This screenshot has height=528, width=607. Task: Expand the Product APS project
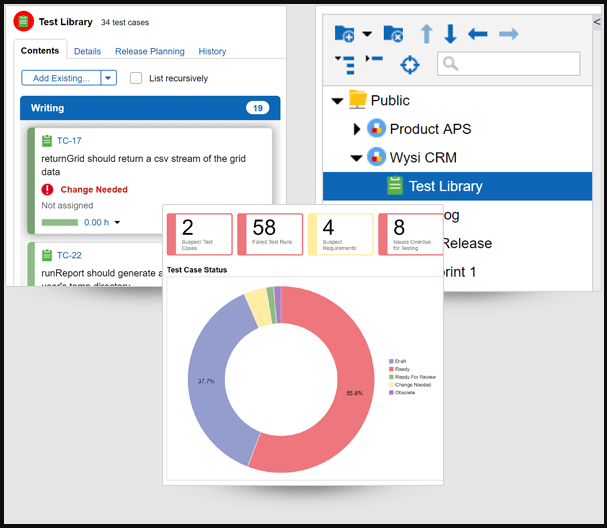point(357,129)
